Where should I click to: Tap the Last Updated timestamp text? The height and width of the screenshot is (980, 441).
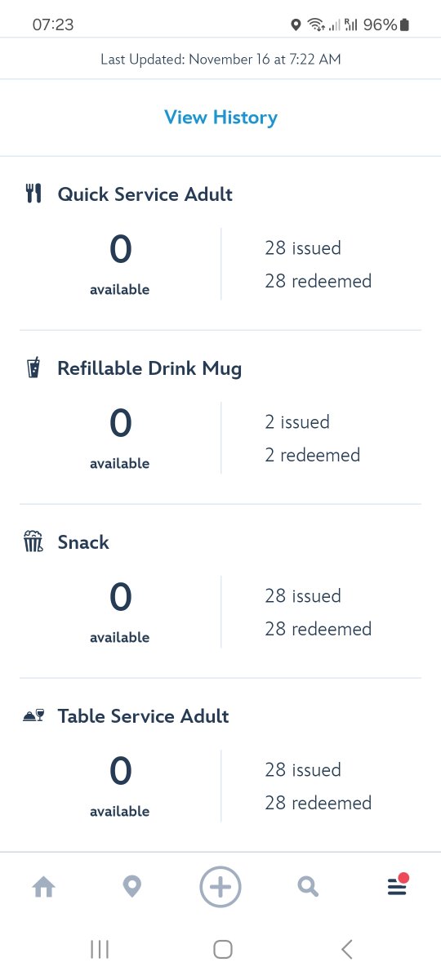click(220, 59)
